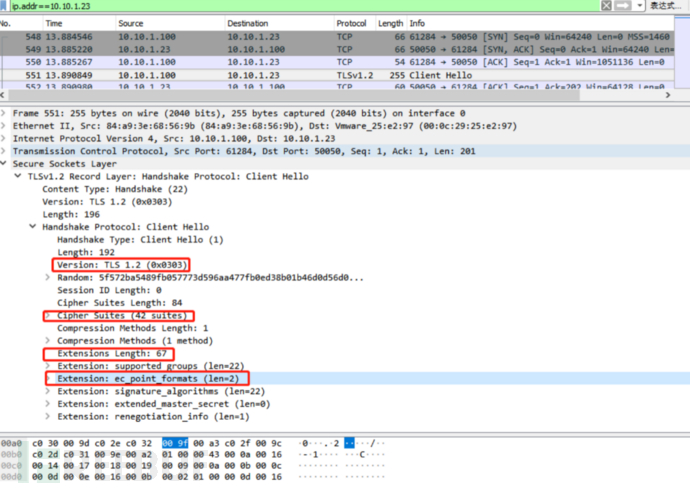Image resolution: width=690 pixels, height=490 pixels.
Task: Open the filter history dropdown arrow
Action: [639, 6]
